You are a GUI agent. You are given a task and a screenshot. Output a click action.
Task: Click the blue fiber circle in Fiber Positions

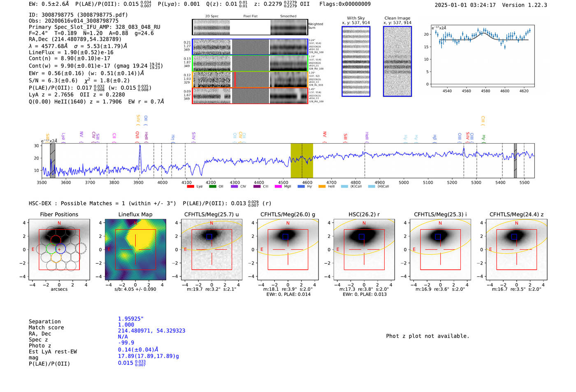(60, 249)
